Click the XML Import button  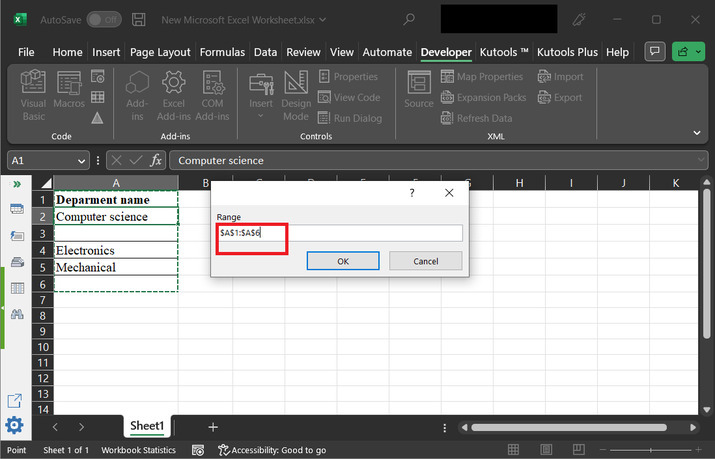[560, 77]
